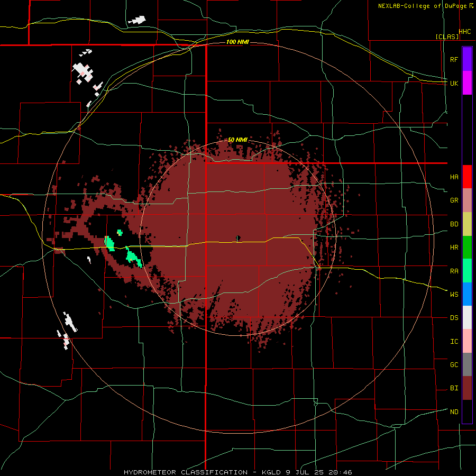
Task: Click the IC legend label
Action: tap(454, 341)
